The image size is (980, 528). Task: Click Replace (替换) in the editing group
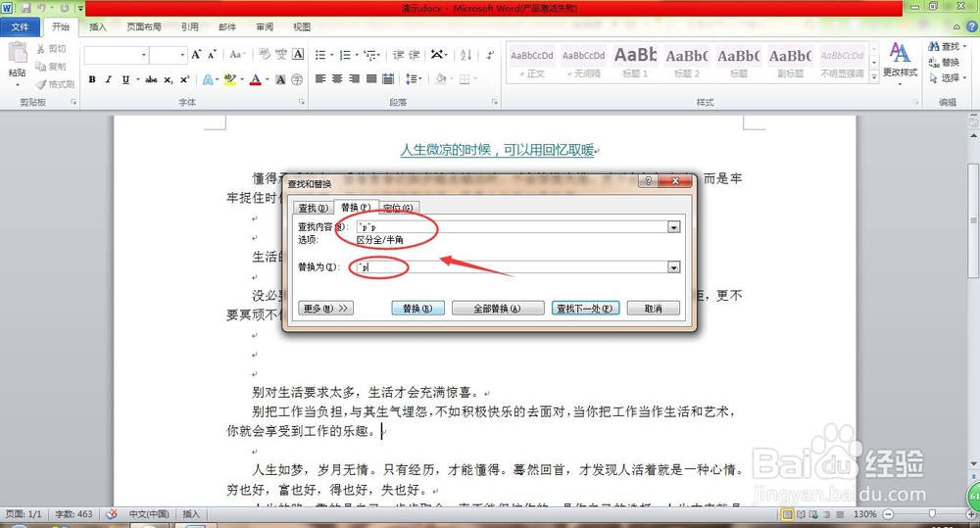[945, 62]
